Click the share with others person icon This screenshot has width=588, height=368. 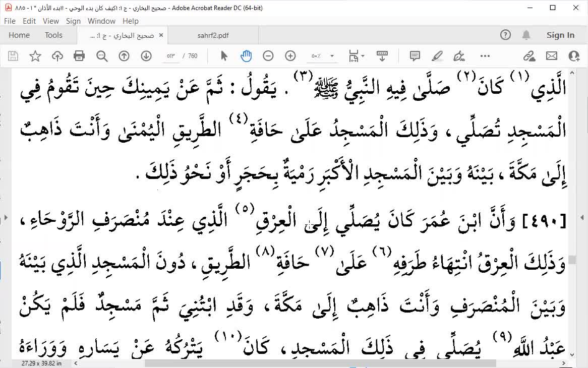click(574, 56)
